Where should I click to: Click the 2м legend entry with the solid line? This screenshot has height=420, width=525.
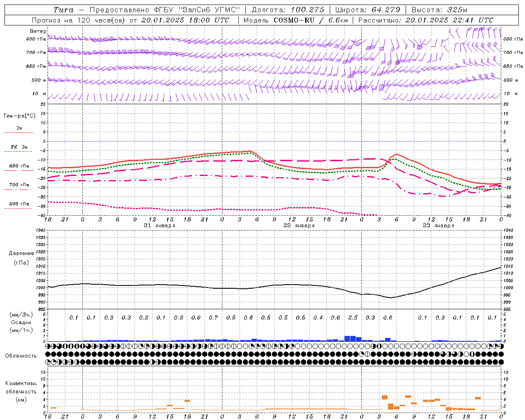[x=19, y=130]
